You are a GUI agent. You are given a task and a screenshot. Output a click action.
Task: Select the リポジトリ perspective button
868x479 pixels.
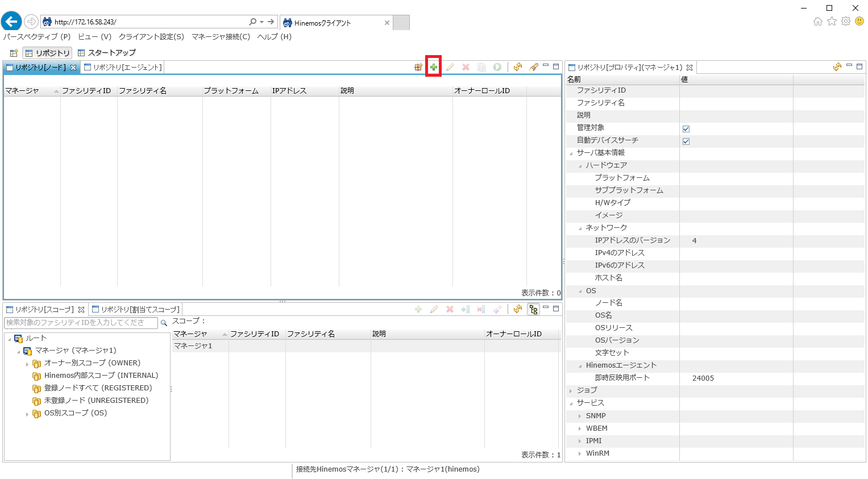tap(47, 53)
